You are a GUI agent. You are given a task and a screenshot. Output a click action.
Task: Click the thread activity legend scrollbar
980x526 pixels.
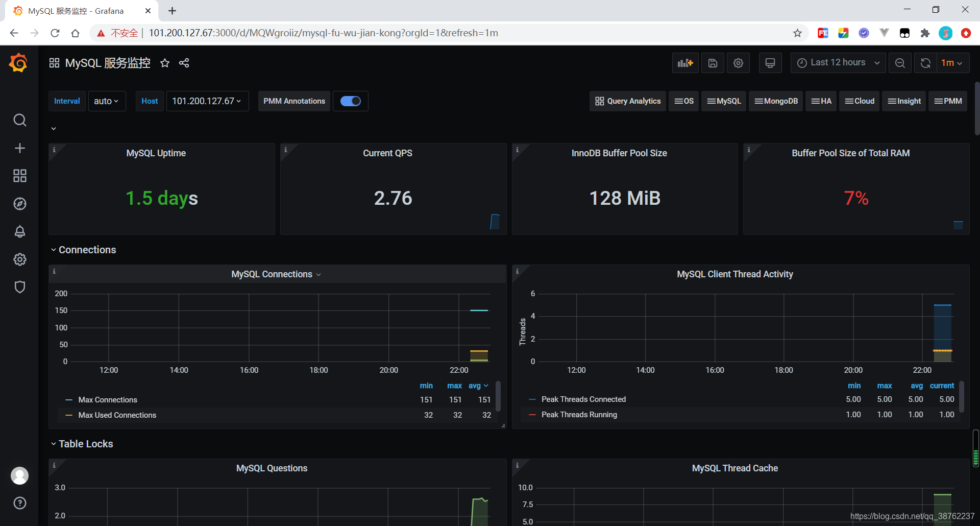tap(962, 397)
